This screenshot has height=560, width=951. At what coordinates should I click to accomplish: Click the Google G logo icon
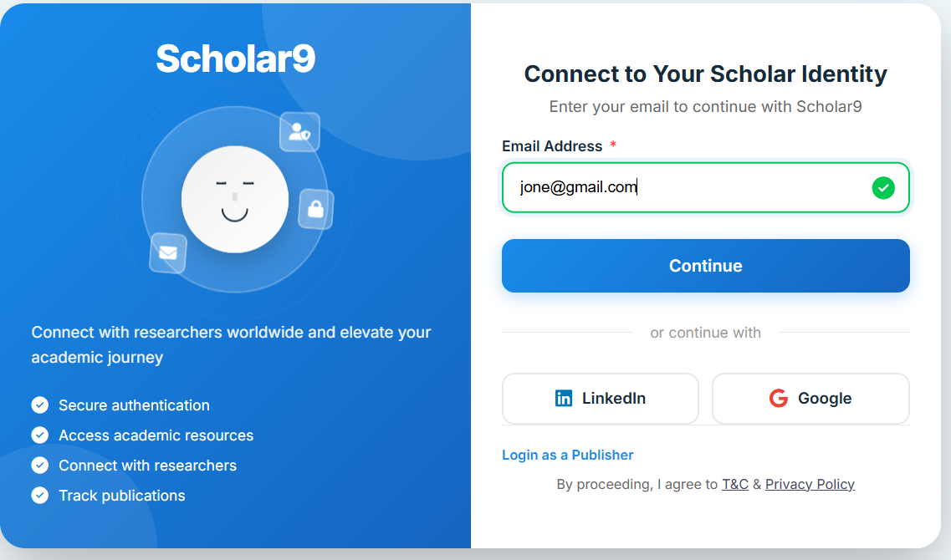(778, 398)
